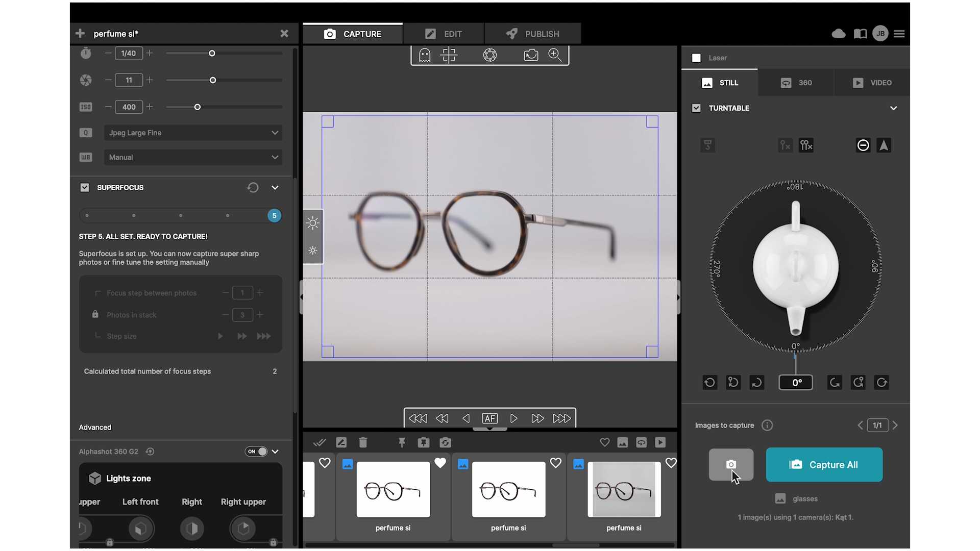Reset Superfocus with the circular arrow icon
Image resolution: width=980 pixels, height=551 pixels.
point(253,188)
